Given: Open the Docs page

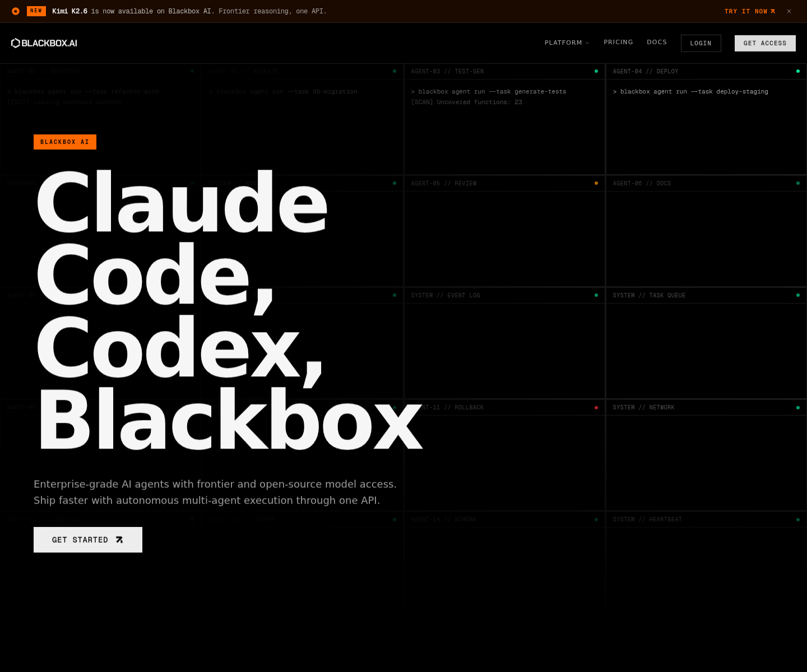Looking at the screenshot, I should [657, 42].
